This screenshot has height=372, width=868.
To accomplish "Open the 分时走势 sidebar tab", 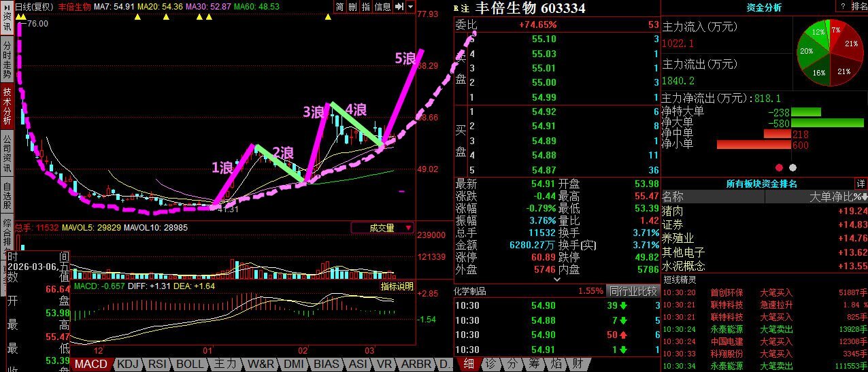I will [7, 59].
